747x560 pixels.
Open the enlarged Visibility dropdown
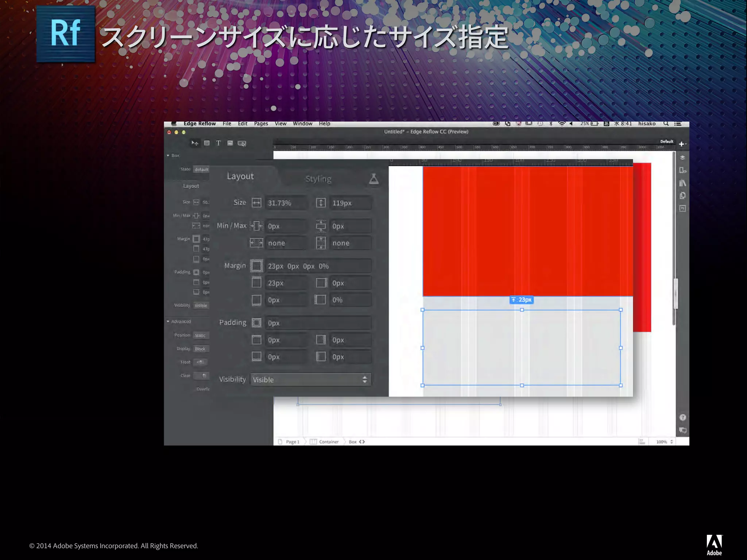(x=311, y=380)
